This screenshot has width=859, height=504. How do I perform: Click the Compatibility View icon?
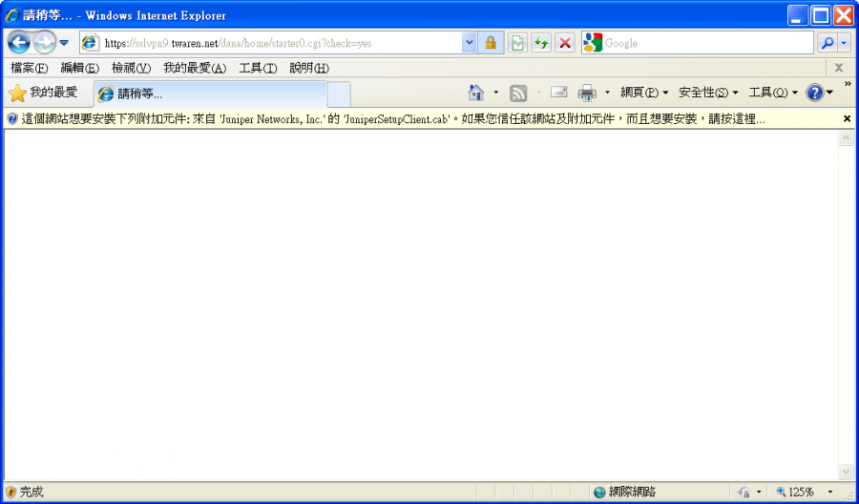[x=517, y=43]
